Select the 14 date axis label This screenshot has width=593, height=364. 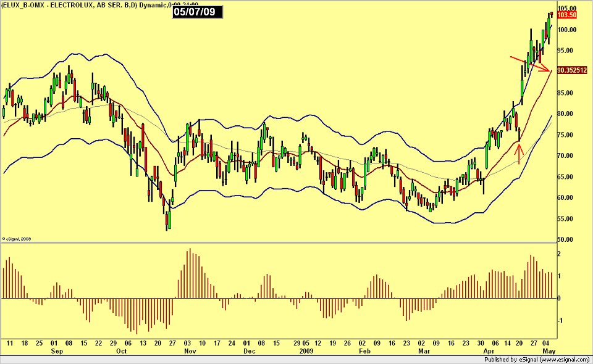coord(507,343)
